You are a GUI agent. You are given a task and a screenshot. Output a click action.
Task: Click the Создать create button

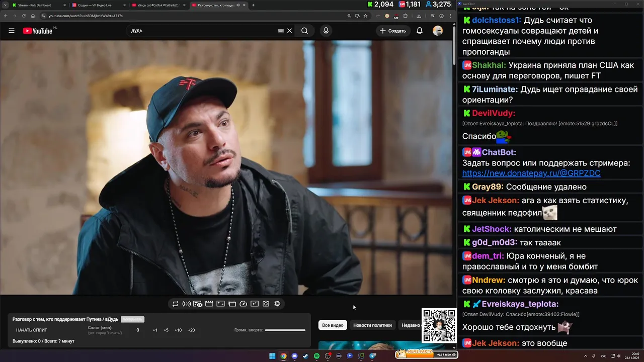[x=393, y=31]
